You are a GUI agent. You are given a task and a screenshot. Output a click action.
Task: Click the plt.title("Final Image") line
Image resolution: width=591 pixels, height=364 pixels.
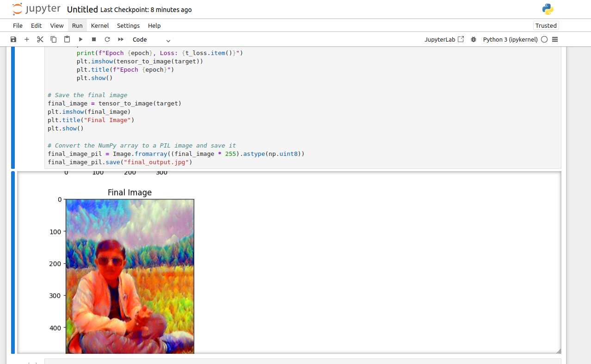[x=91, y=120]
